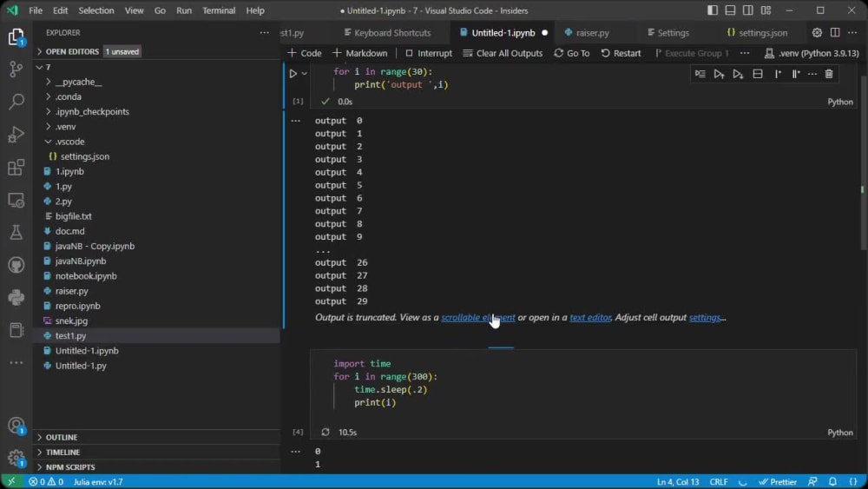868x489 pixels.
Task: Expand the .venv folder
Action: pyautogui.click(x=65, y=127)
